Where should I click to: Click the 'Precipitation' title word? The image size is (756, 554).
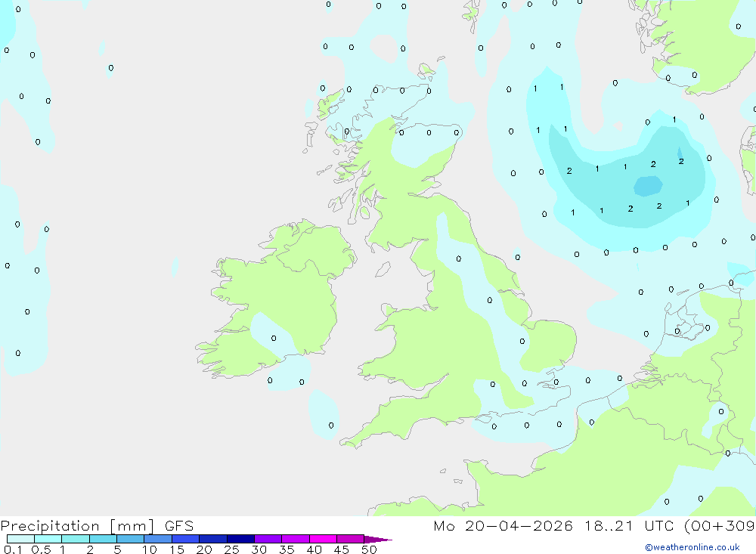point(50,526)
